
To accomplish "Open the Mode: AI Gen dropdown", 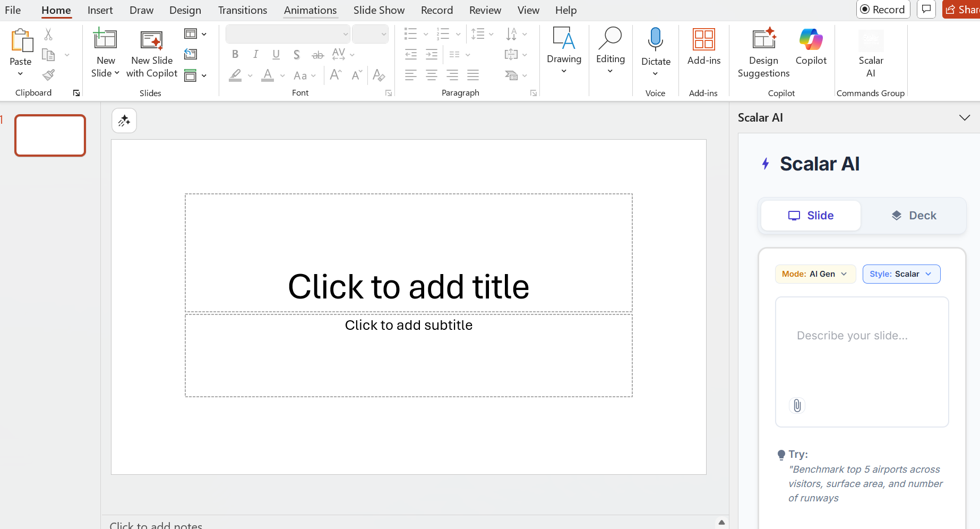I will [815, 274].
